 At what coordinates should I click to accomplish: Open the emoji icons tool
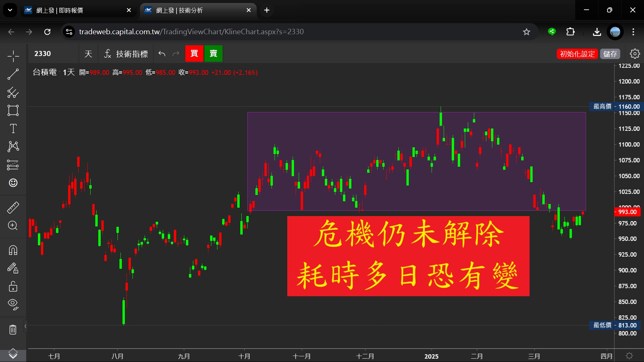[13, 183]
